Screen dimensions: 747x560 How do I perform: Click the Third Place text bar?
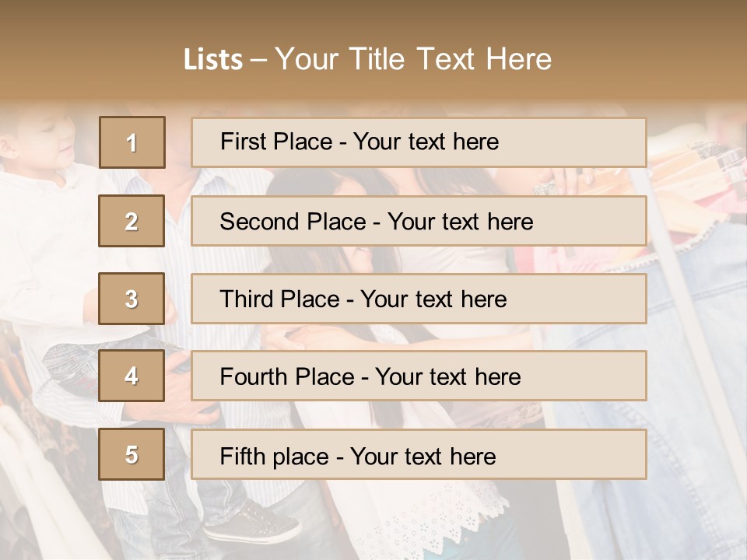419,299
